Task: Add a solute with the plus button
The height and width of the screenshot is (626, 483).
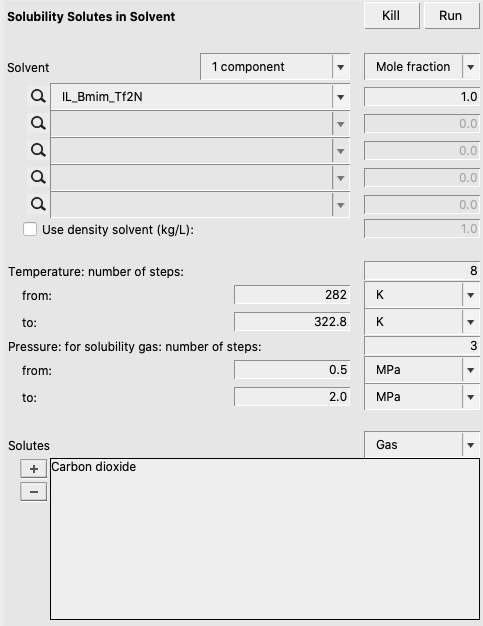Action: 34,469
